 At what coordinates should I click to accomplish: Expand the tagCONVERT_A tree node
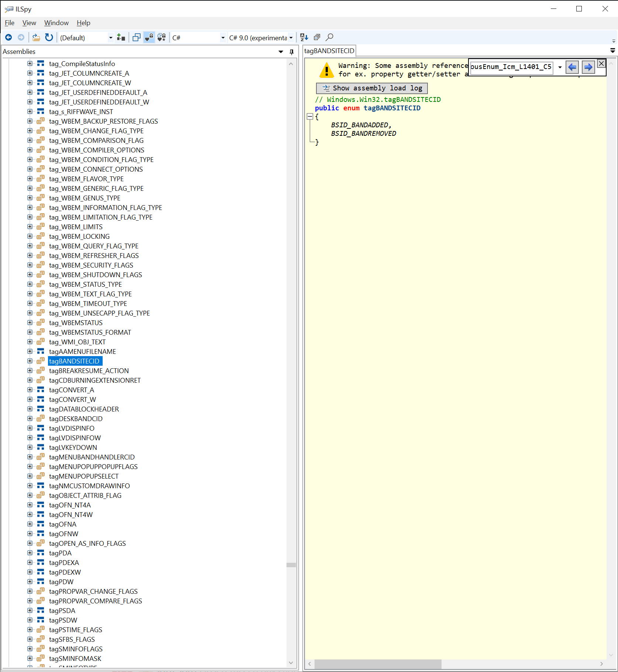(x=30, y=390)
